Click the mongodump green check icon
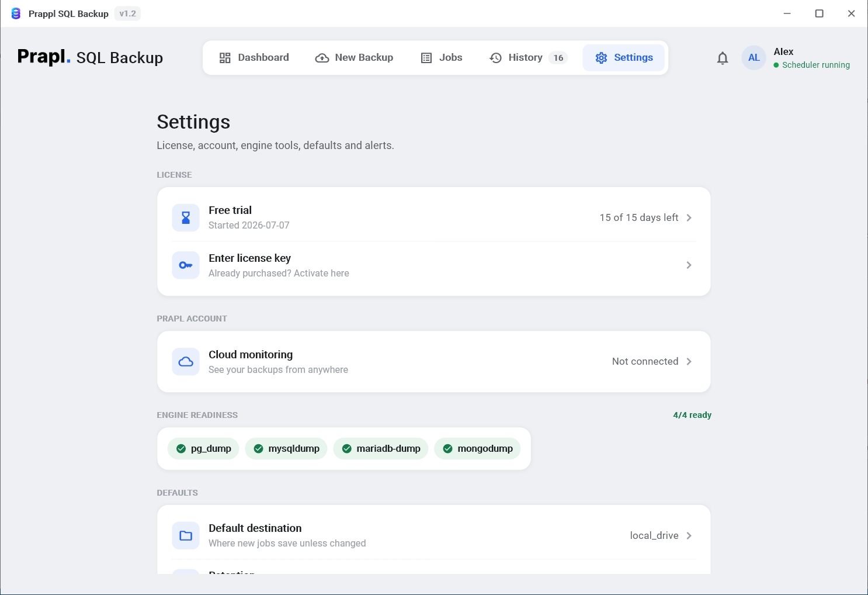Screen dimensions: 868x595 448,449
